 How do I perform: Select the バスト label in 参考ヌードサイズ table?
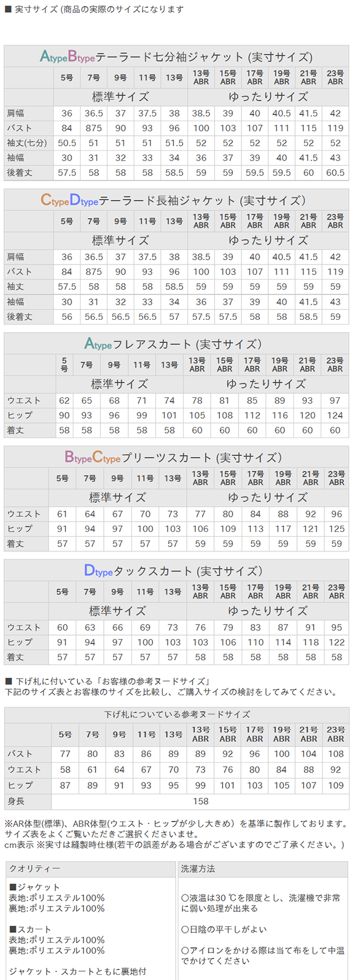click(20, 754)
